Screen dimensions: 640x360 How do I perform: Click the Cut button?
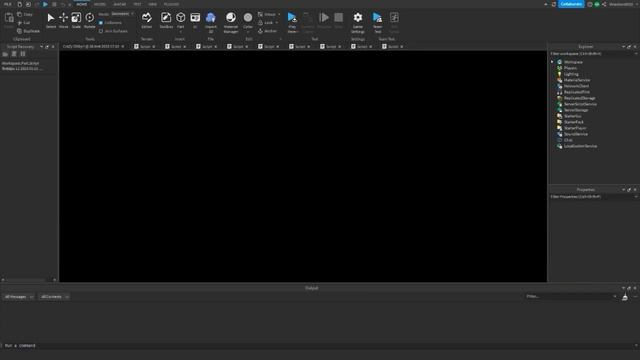(x=24, y=23)
